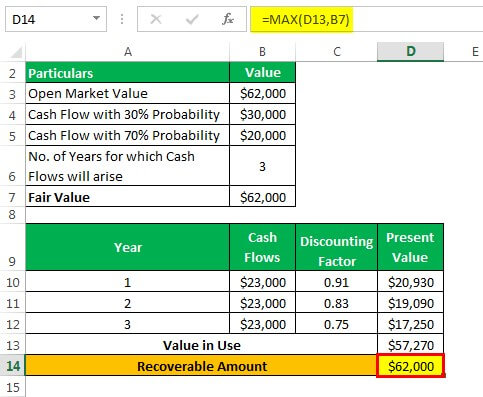The image size is (483, 397).
Task: Click the number of years value 3 in column B
Action: click(x=262, y=166)
